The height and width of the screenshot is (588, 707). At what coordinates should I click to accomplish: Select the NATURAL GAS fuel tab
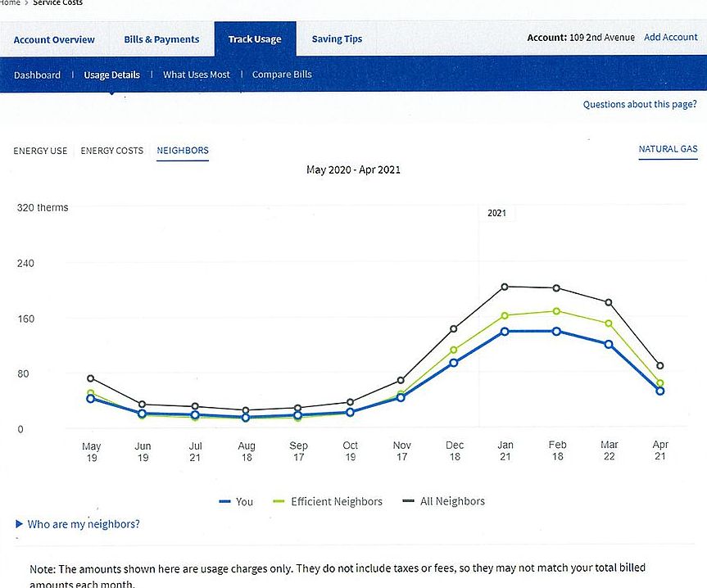[668, 149]
